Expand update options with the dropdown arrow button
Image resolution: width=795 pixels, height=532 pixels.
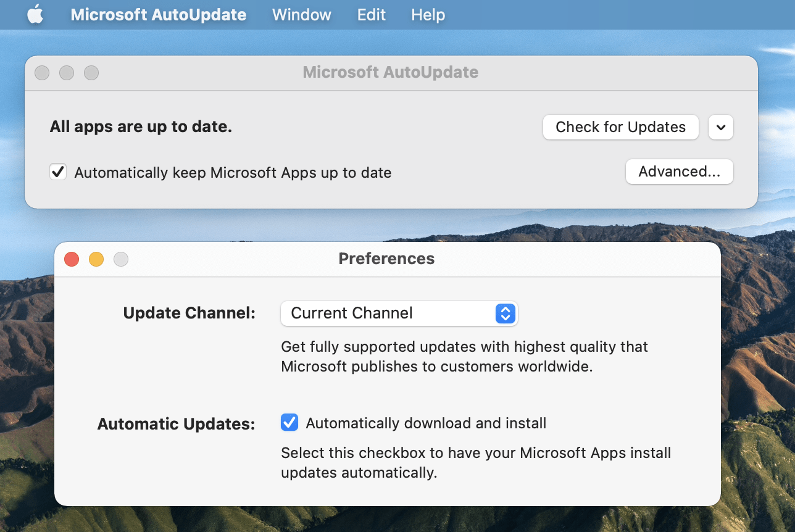[x=720, y=127]
